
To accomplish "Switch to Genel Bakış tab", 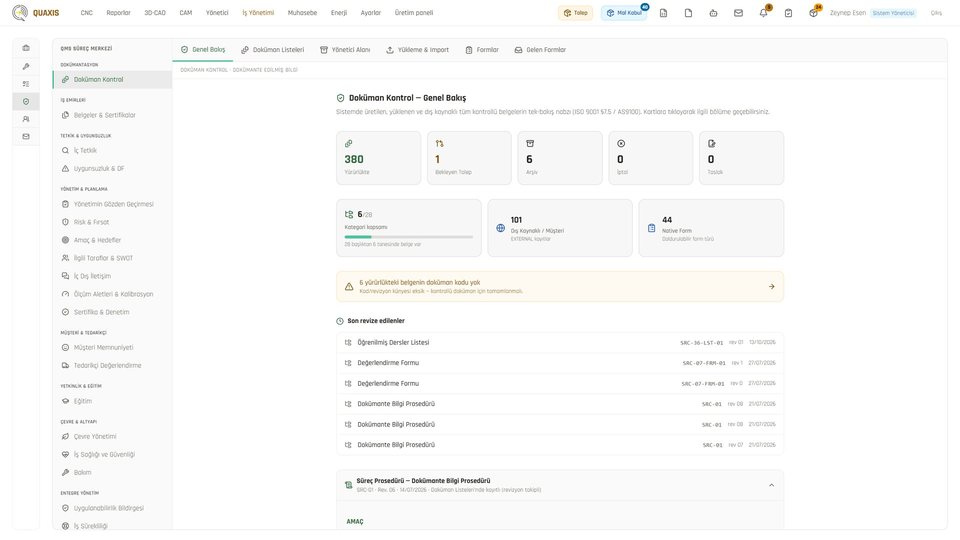I will (x=203, y=50).
